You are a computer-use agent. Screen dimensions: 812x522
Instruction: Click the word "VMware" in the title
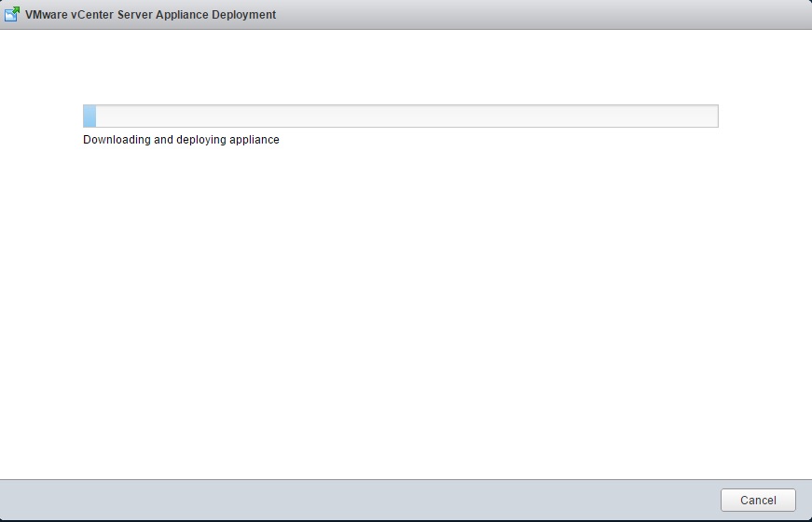(47, 15)
